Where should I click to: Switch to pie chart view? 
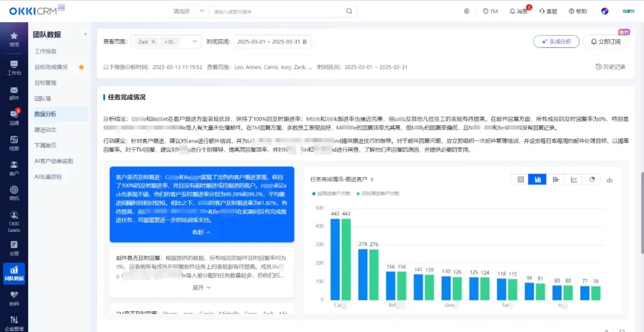pos(592,179)
